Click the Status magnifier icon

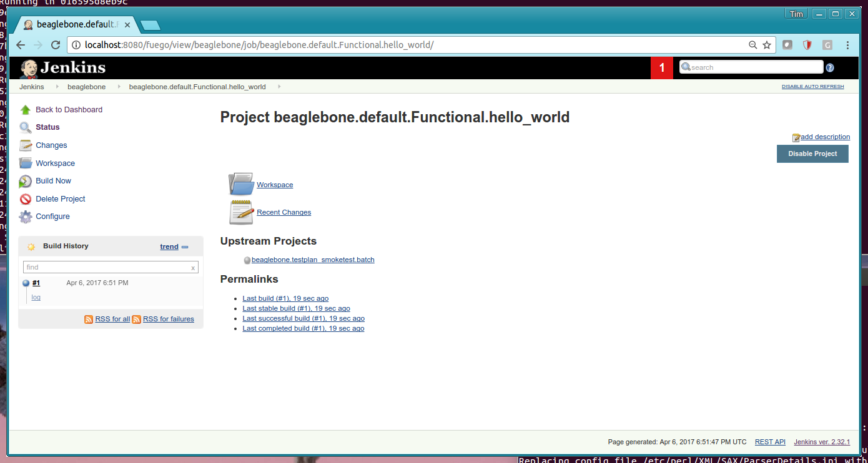26,127
